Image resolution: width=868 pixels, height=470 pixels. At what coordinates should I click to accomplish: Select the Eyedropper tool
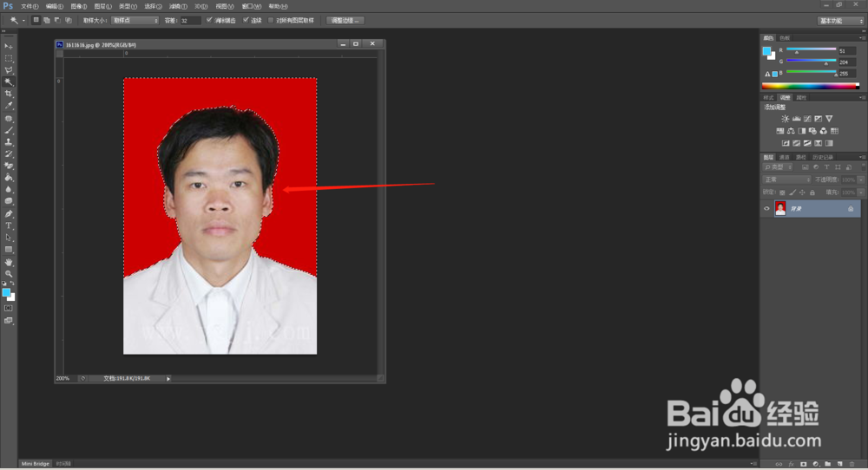(x=9, y=106)
